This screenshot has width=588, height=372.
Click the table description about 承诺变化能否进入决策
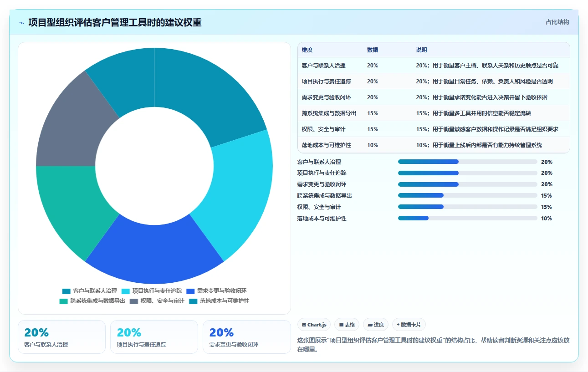pos(481,97)
